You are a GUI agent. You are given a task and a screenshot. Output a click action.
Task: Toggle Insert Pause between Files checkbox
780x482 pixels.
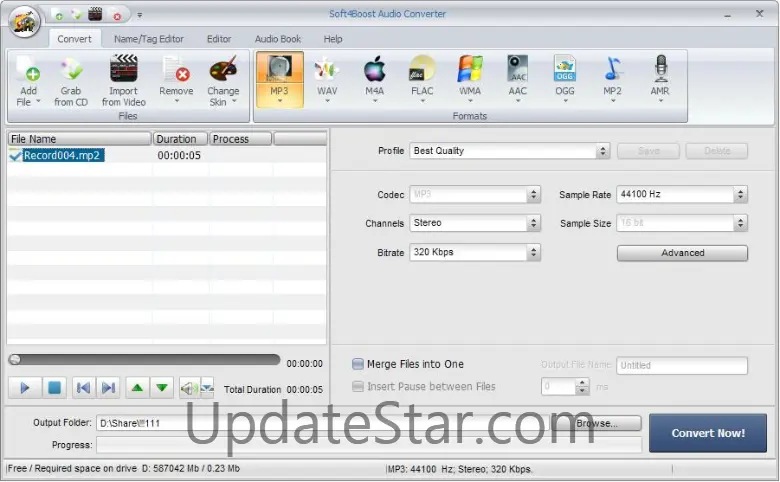coord(358,387)
